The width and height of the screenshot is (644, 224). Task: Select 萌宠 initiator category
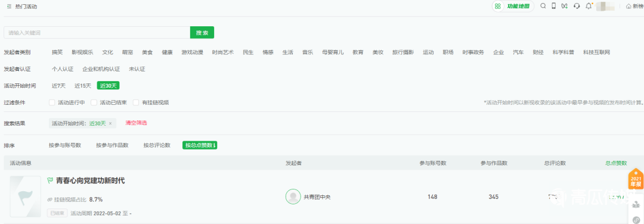[x=128, y=52]
